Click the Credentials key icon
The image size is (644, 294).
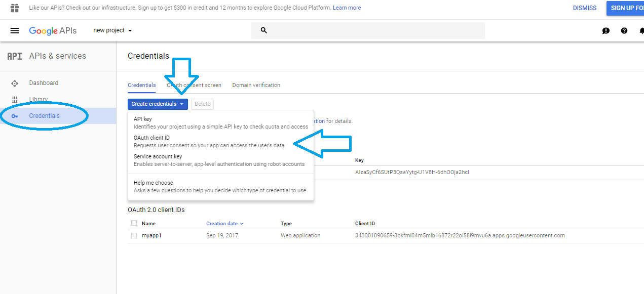point(15,116)
